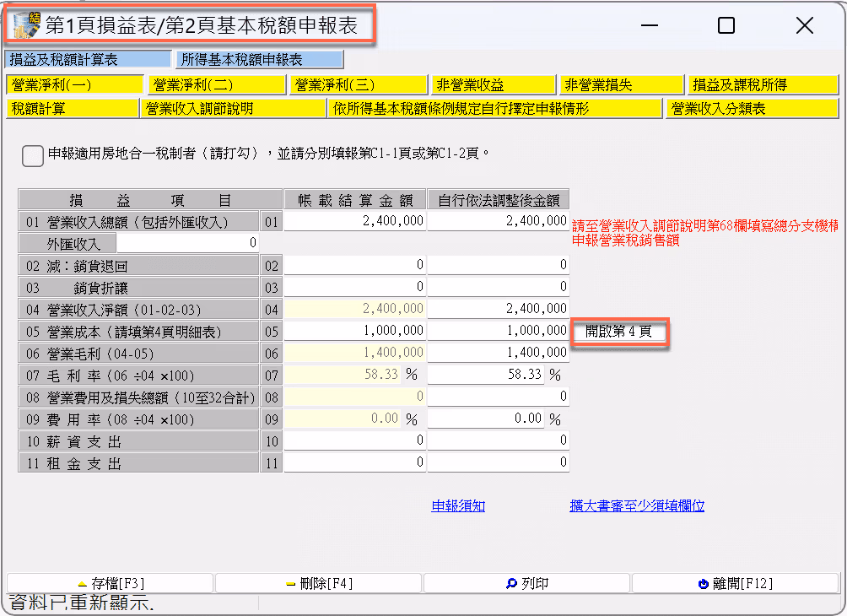Open the 營業淨利(三) section tab
Viewport: 847px width, 616px height.
click(x=359, y=85)
